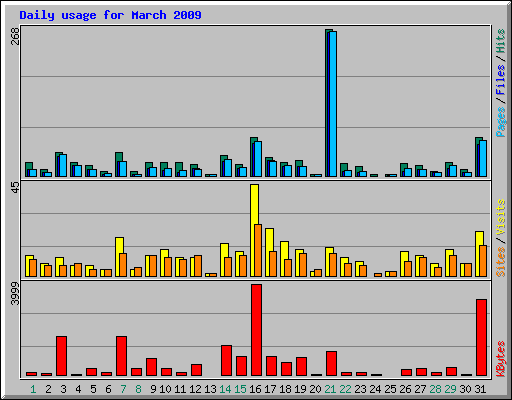Viewport: 512px width, 400px height.
Task: Click day label 1 on the x-axis
Action: point(33,389)
